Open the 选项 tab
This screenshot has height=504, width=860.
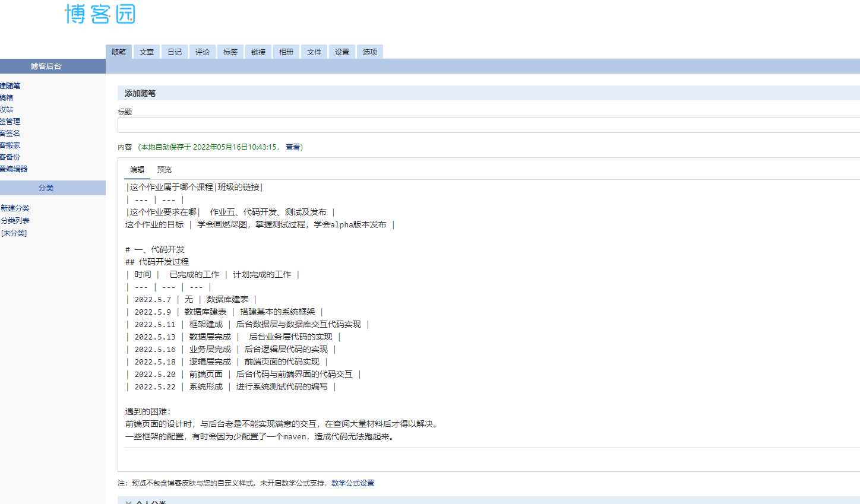tap(370, 52)
